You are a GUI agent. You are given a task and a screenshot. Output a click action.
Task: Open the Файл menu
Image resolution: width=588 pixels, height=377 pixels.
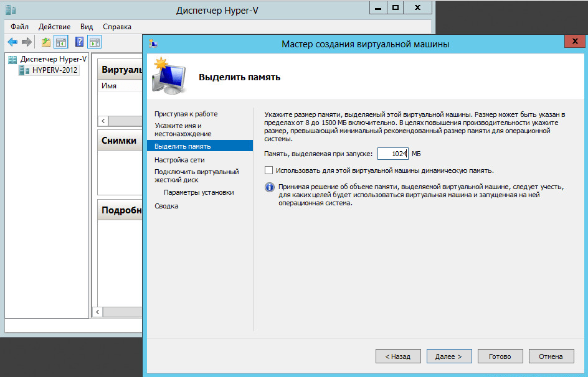point(19,27)
